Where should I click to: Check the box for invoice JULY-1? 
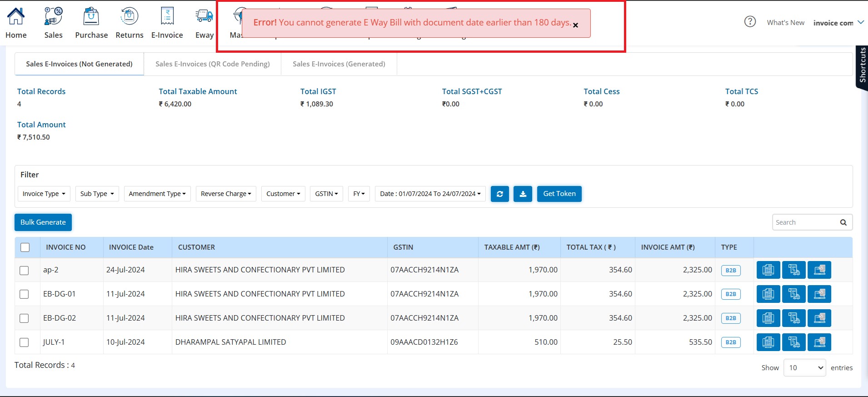(24, 342)
